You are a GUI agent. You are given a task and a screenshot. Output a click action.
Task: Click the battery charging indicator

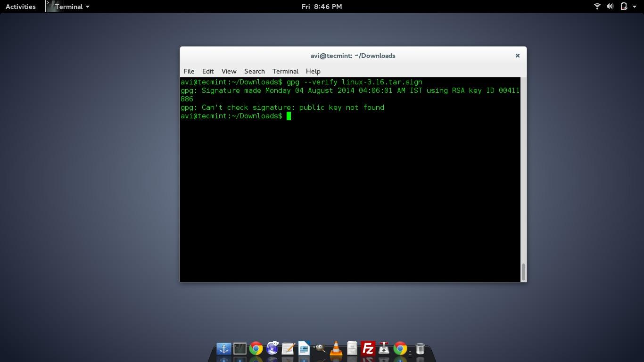coord(624,7)
